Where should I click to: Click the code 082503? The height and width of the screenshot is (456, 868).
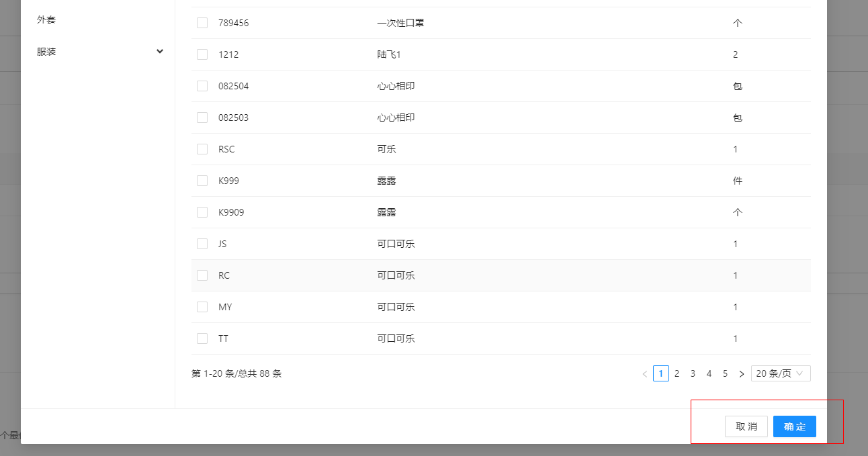pos(233,118)
